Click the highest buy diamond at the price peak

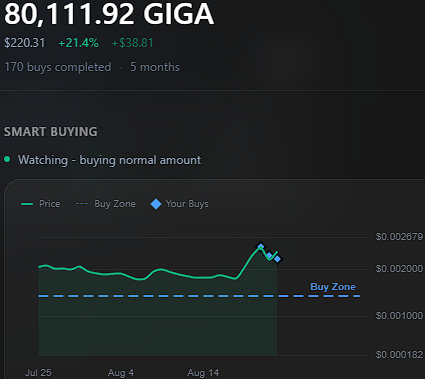[x=261, y=247]
